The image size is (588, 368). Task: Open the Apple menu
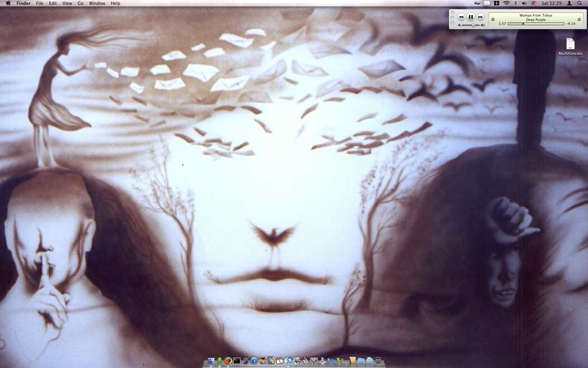[x=8, y=3]
